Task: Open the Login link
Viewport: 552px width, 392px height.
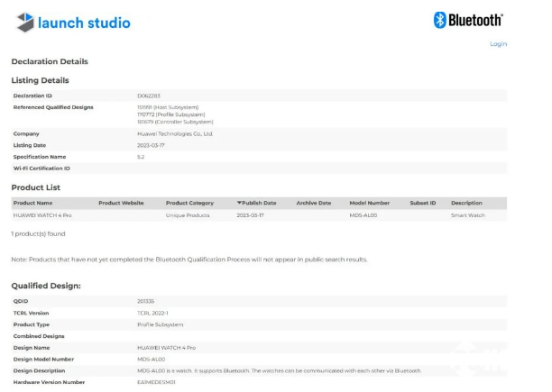Action: (498, 43)
